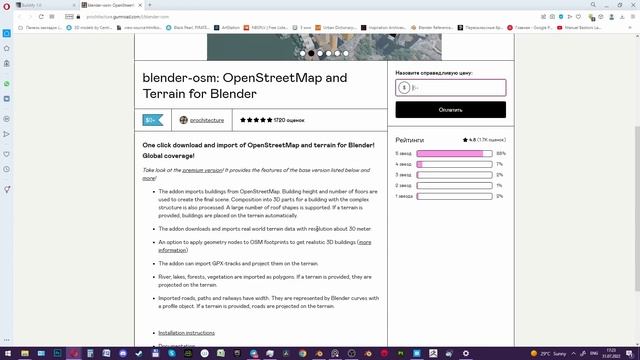Open the Inspiration Archives bookmark
640x360 pixels.
point(384,28)
